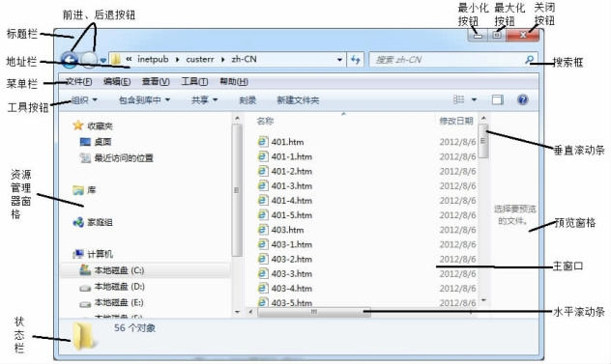Select 最近访问的位置
This screenshot has width=611, height=364.
124,157
